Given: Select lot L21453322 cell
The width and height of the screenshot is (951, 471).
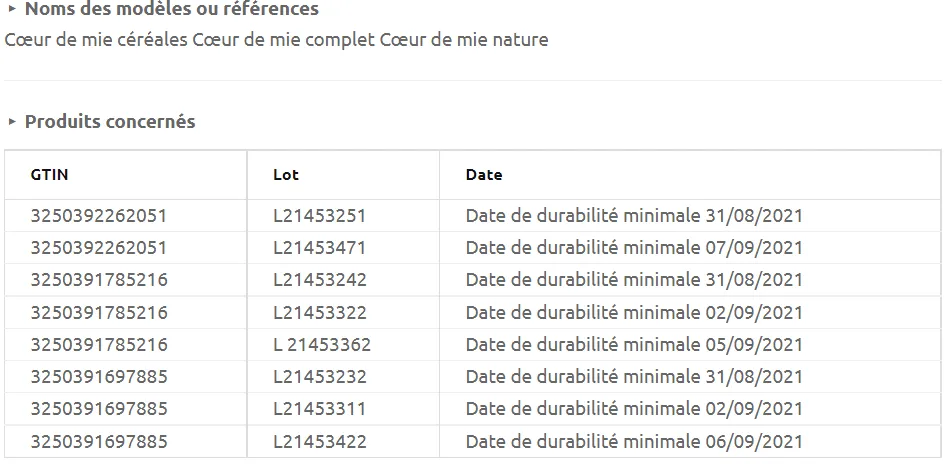Looking at the screenshot, I should (320, 313).
